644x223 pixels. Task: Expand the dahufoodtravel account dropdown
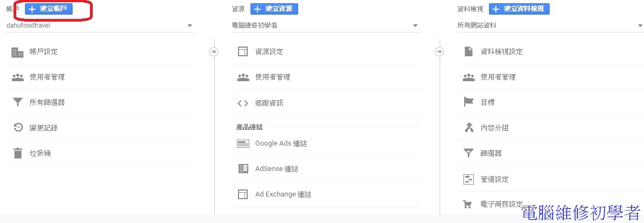tap(190, 25)
